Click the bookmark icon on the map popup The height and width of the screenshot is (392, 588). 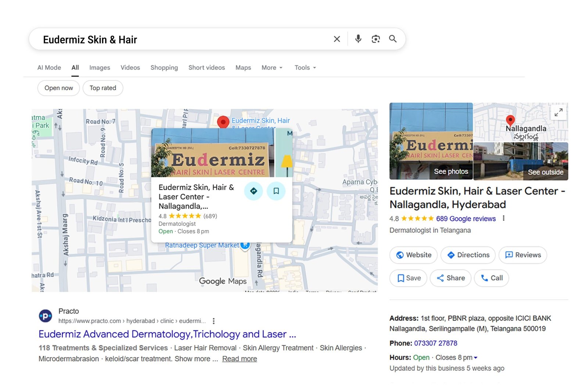pyautogui.click(x=276, y=191)
